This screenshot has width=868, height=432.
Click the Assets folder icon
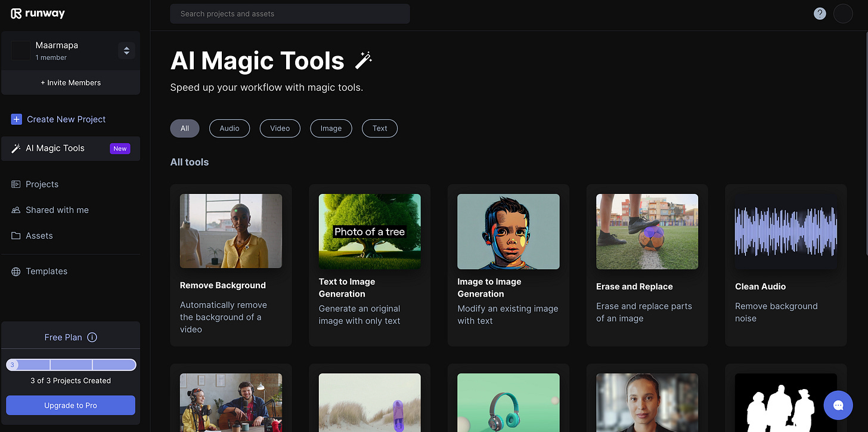[16, 236]
